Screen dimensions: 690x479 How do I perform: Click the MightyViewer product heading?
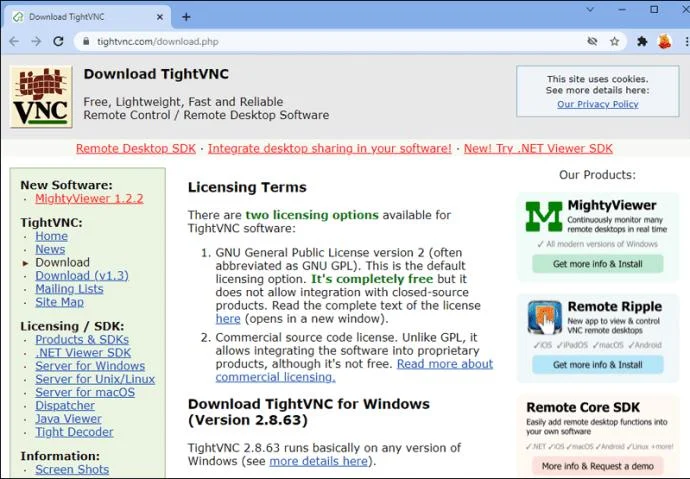(612, 205)
